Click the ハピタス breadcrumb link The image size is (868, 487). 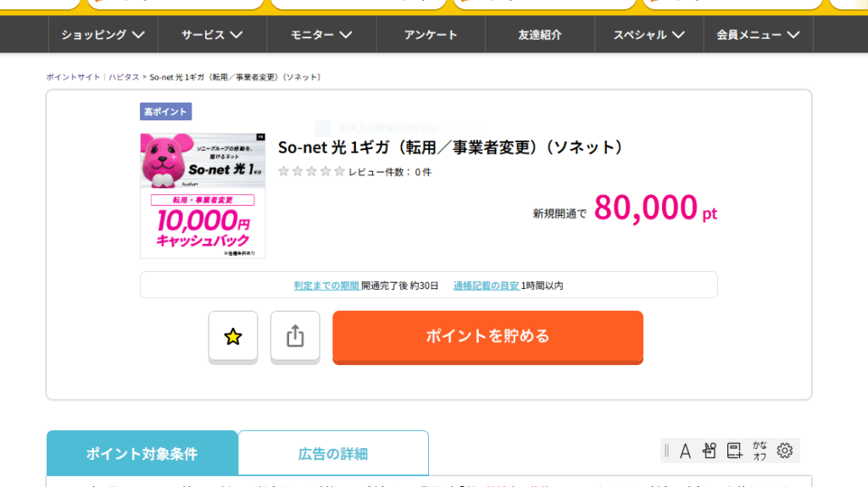pyautogui.click(x=124, y=77)
